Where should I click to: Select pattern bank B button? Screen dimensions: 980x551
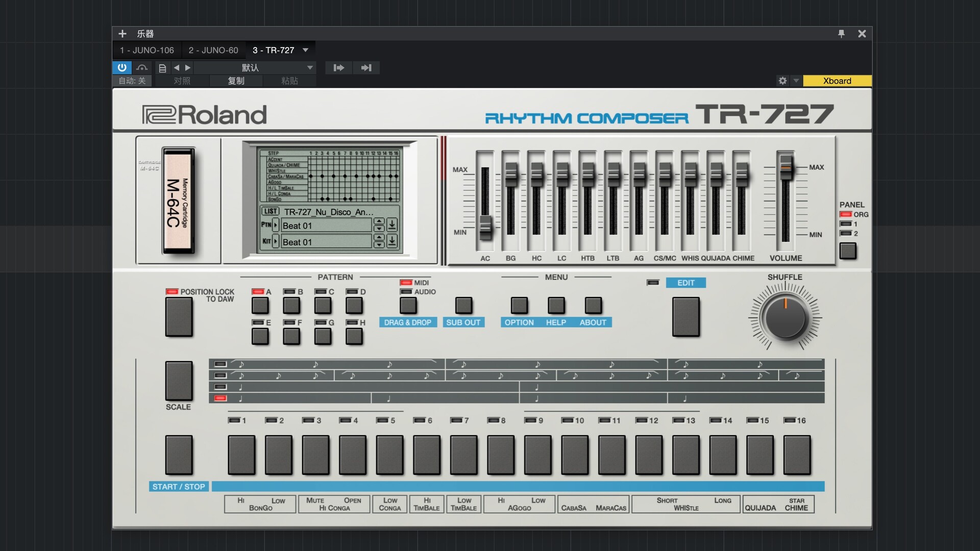[x=291, y=306]
